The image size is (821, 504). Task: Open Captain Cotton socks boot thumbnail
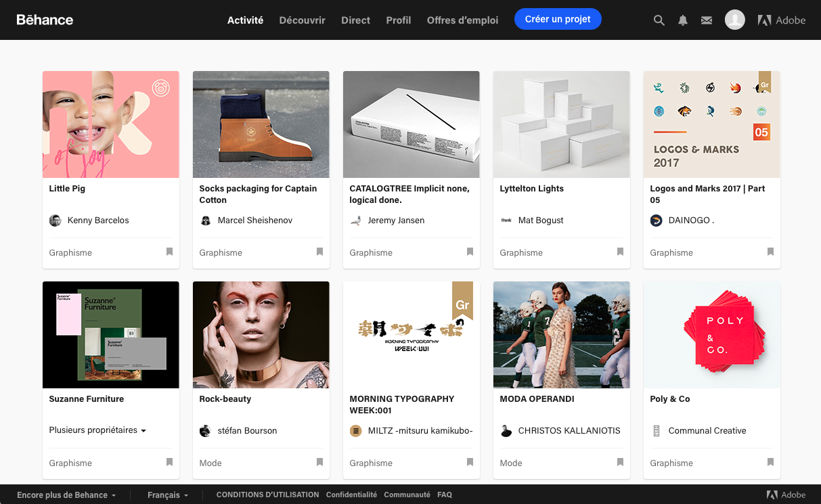click(x=261, y=124)
